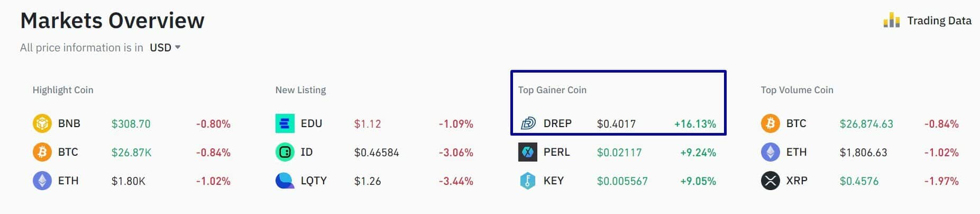Click the DREP +16.13% change value
Screen dimensions: 980x214
(695, 124)
